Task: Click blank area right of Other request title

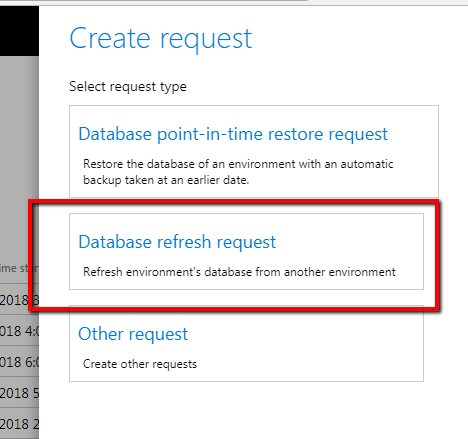Action: (300, 334)
